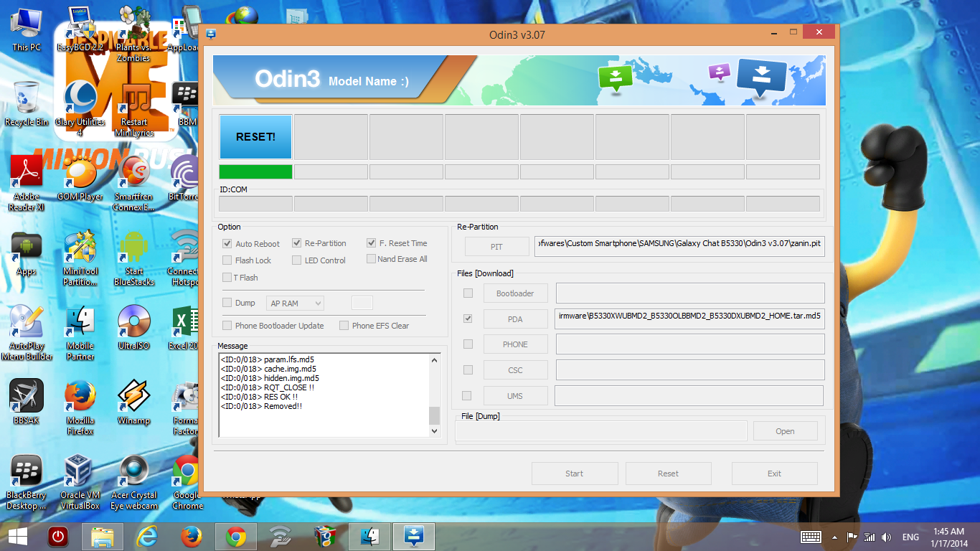Click the UMS file button
Image resolution: width=980 pixels, height=551 pixels.
coord(515,396)
